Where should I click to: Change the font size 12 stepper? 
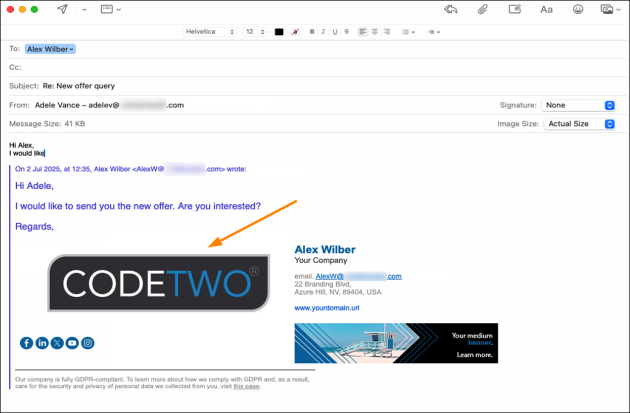[255, 32]
